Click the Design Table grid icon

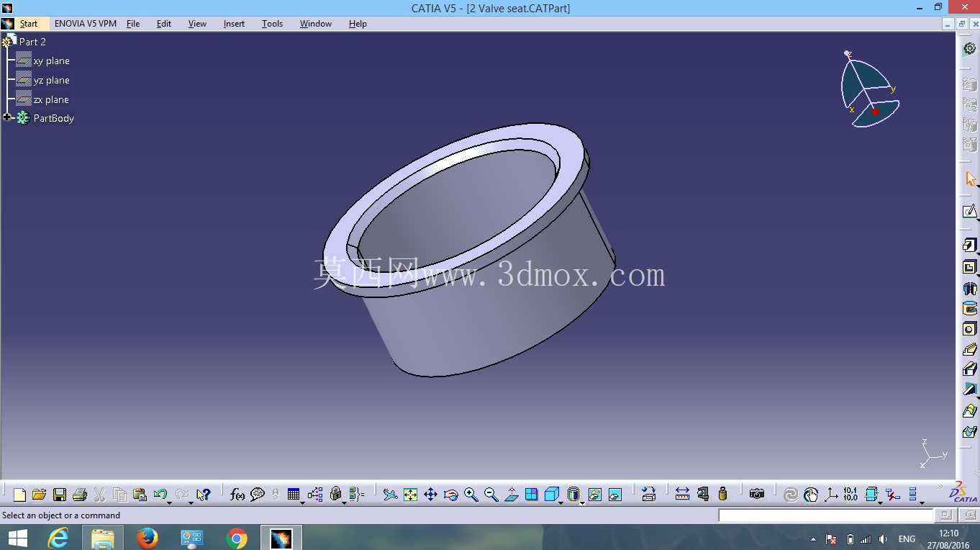(294, 495)
